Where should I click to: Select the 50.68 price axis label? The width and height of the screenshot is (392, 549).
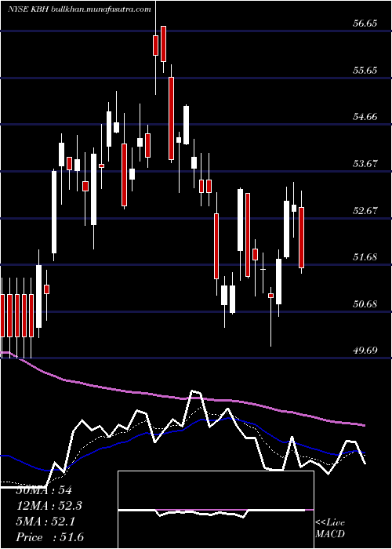pyautogui.click(x=365, y=304)
